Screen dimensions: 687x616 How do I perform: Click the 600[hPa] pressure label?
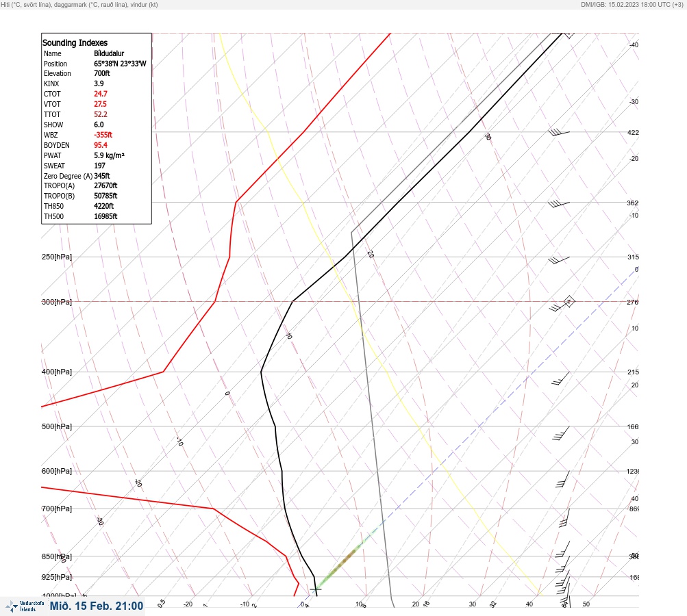(57, 472)
